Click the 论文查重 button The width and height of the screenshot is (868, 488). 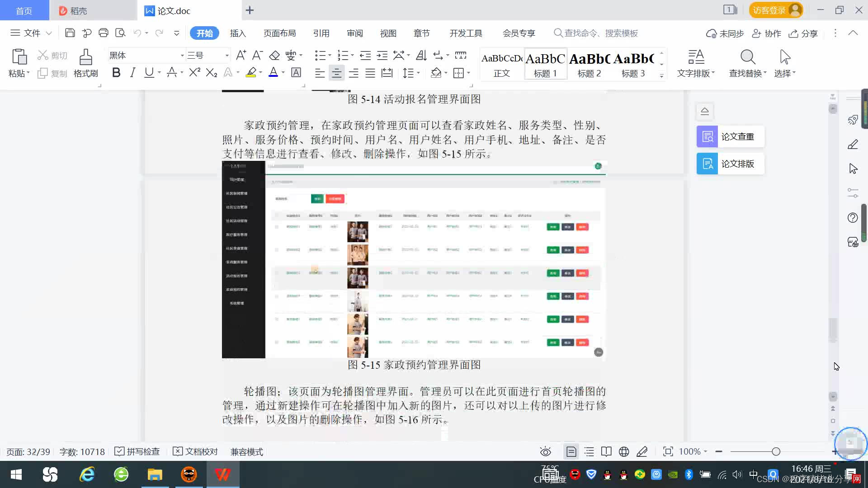[x=730, y=136]
